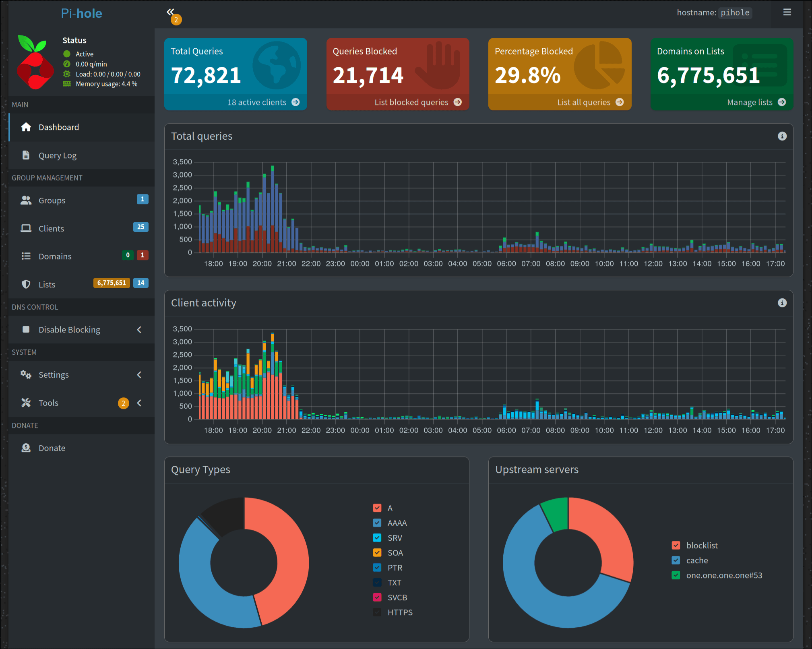
Task: Click the Groups people icon
Action: [x=26, y=200]
